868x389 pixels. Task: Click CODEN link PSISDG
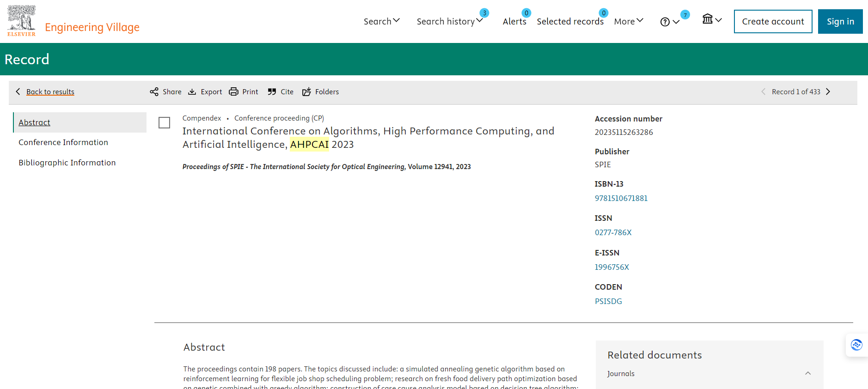tap(608, 301)
